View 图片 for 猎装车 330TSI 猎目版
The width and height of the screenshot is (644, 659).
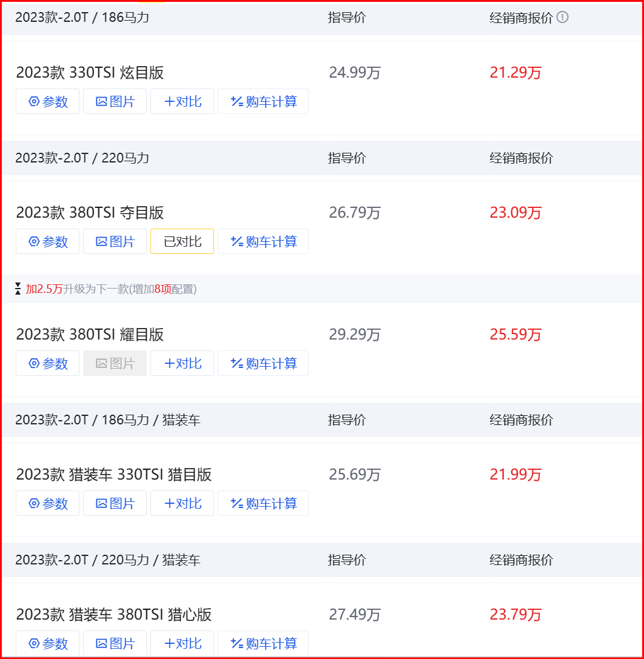point(115,503)
